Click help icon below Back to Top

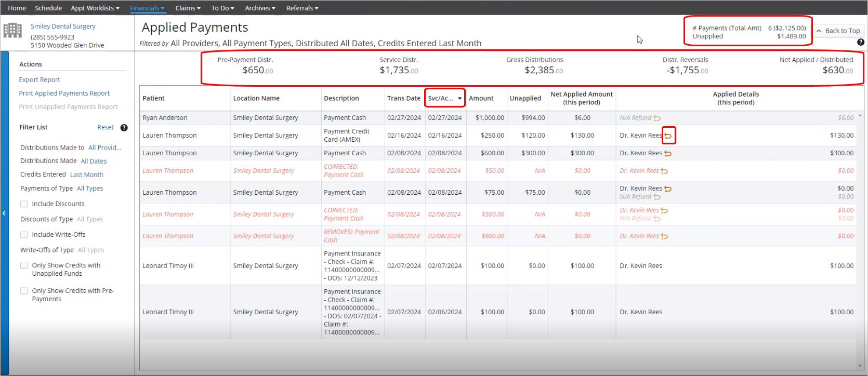860,43
